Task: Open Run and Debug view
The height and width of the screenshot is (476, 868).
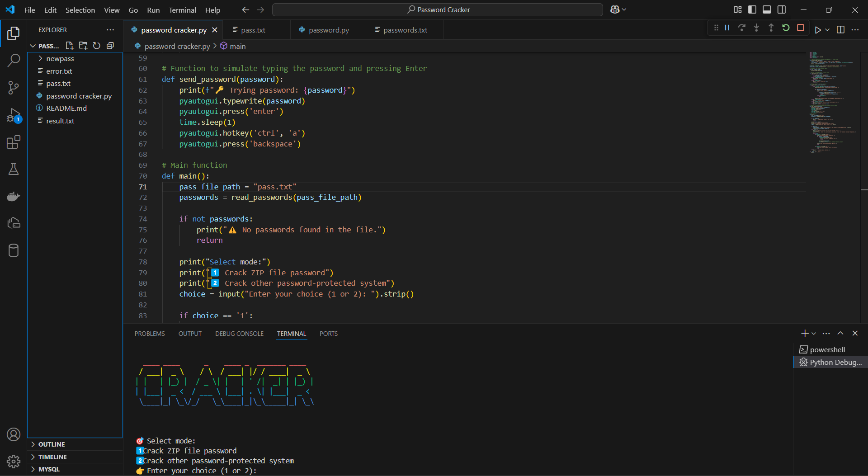Action: pyautogui.click(x=14, y=115)
